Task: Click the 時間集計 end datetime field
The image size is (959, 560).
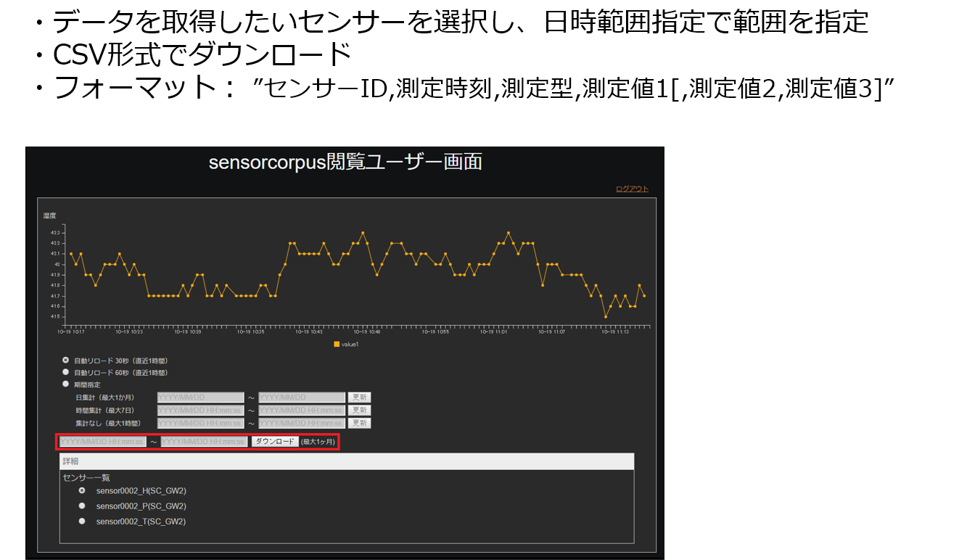Action: [302, 410]
